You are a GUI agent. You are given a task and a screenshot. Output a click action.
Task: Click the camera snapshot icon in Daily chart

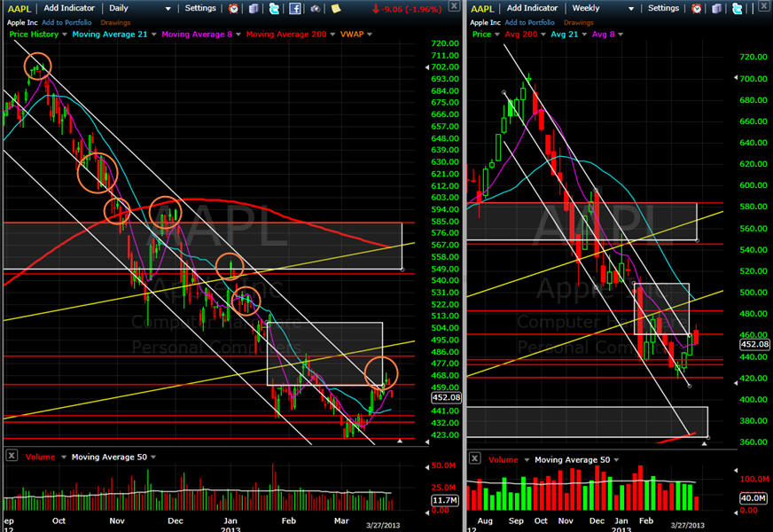316,8
